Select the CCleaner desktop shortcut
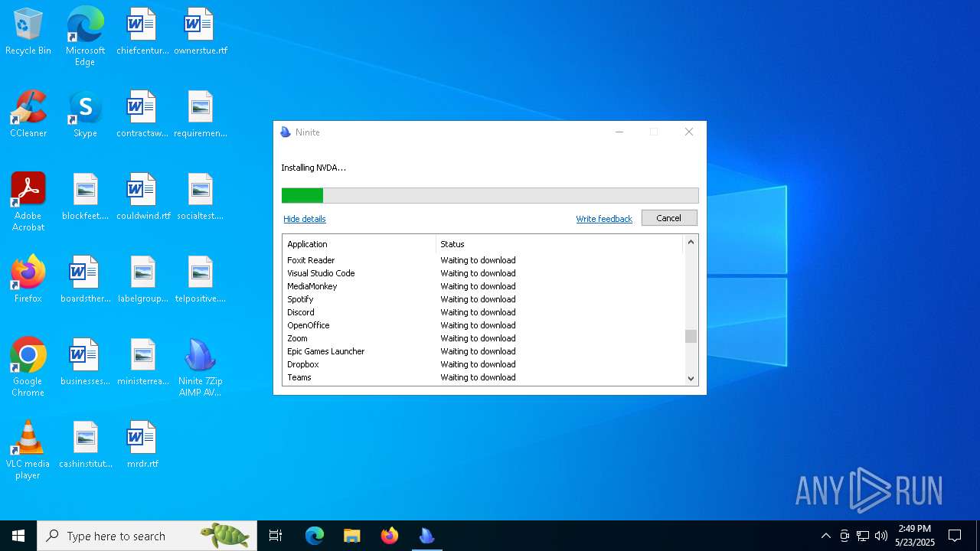Image resolution: width=980 pixels, height=551 pixels. [28, 115]
